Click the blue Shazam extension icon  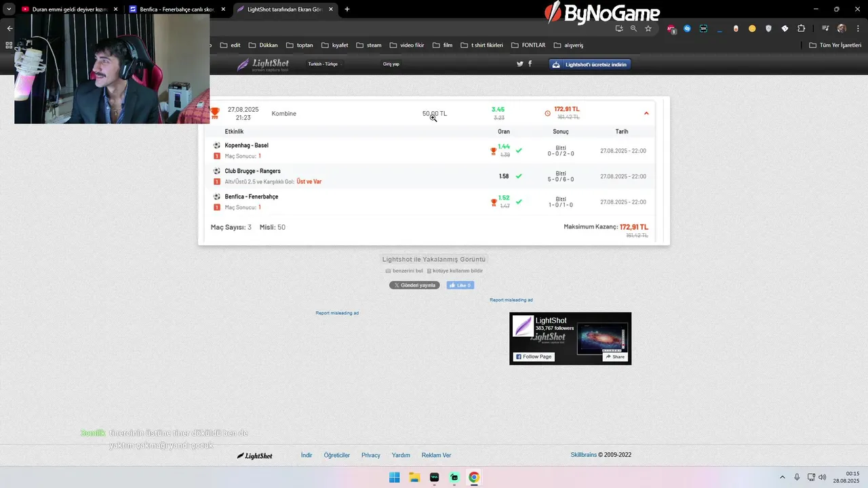pos(687,28)
